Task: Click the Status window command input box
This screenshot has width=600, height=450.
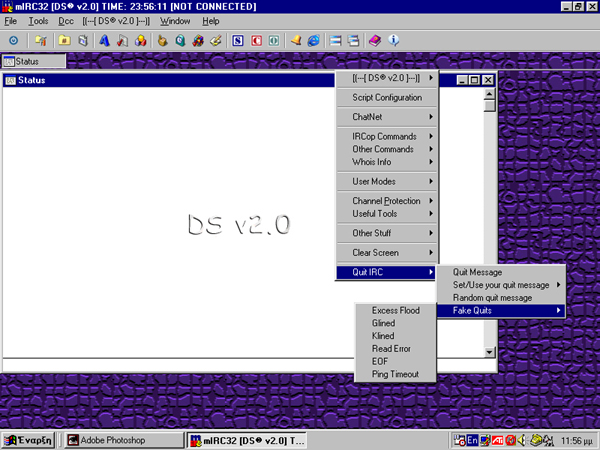Action: click(178, 365)
